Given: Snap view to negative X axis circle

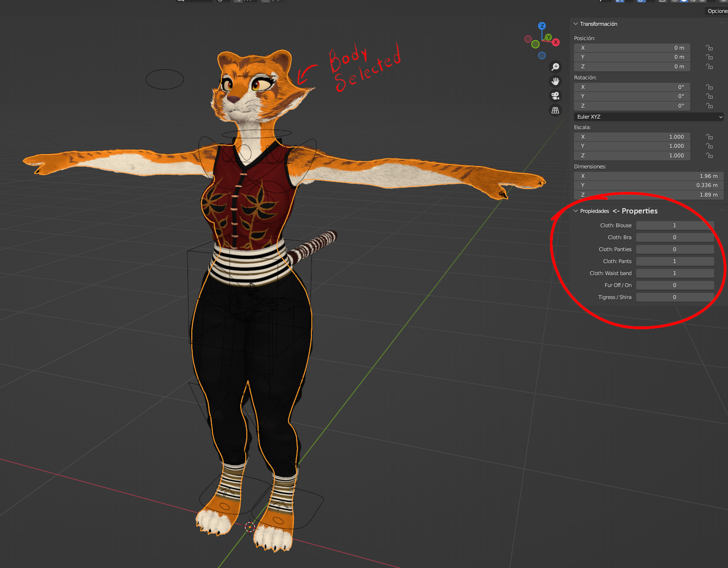Looking at the screenshot, I should click(528, 39).
